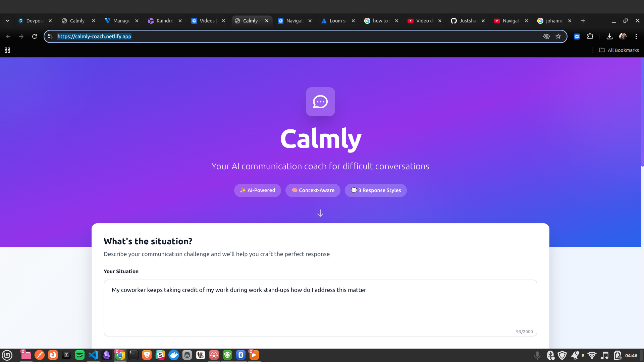Click the down arrow below the feature badges
The image size is (644, 362).
pyautogui.click(x=320, y=213)
